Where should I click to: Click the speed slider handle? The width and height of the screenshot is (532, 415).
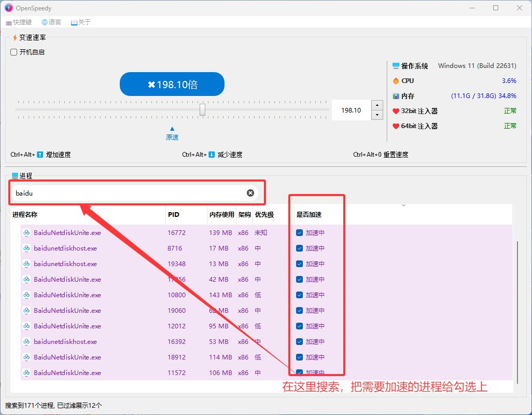[x=203, y=110]
